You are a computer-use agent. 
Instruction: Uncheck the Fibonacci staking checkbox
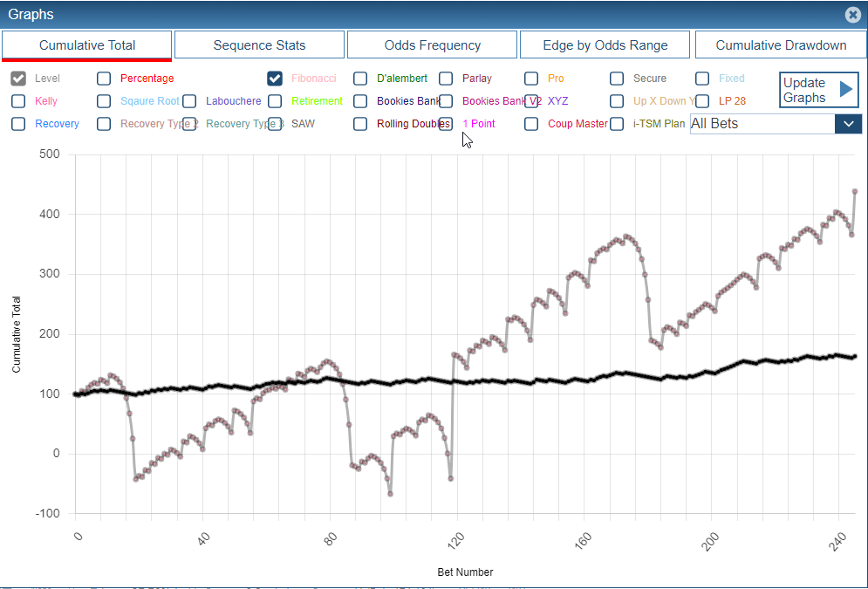[x=275, y=78]
